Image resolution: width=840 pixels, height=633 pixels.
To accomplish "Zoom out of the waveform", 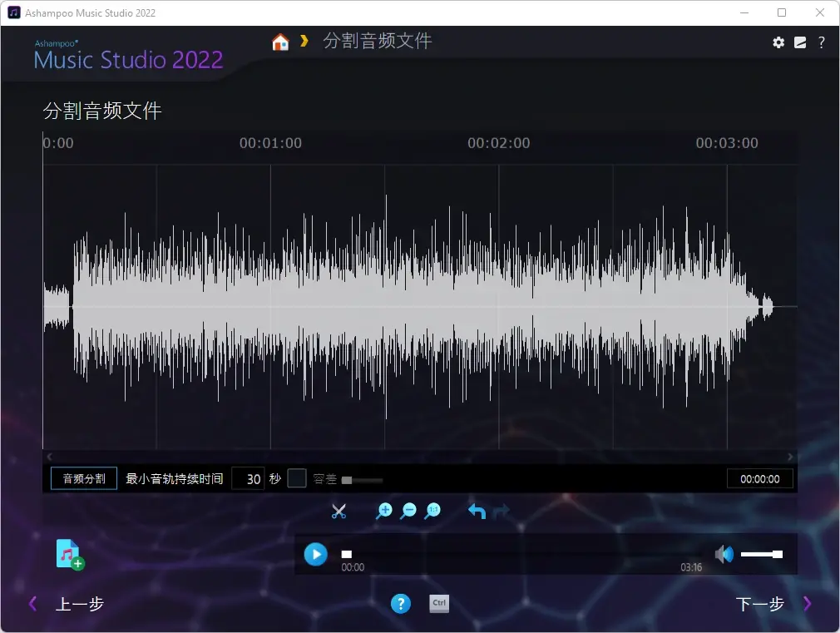I will coord(408,512).
